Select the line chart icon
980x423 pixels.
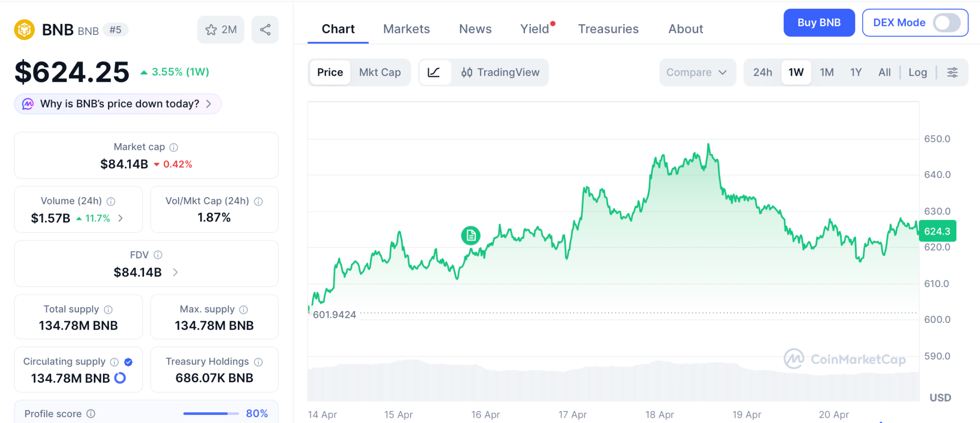tap(434, 72)
